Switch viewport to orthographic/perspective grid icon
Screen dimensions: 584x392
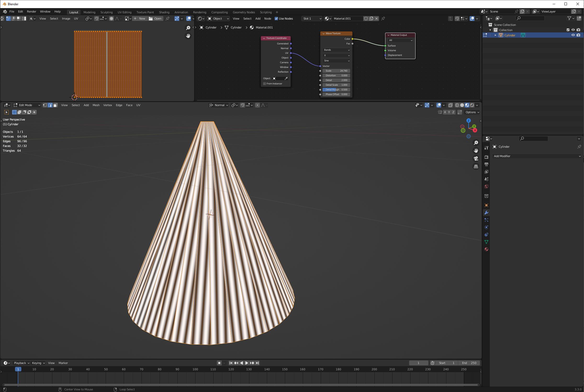476,166
